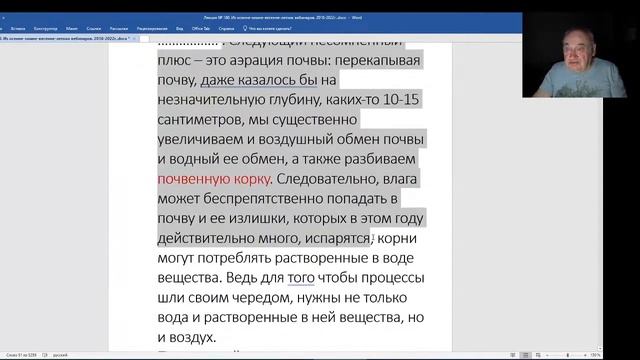Click the document title in the title bar

282,18
